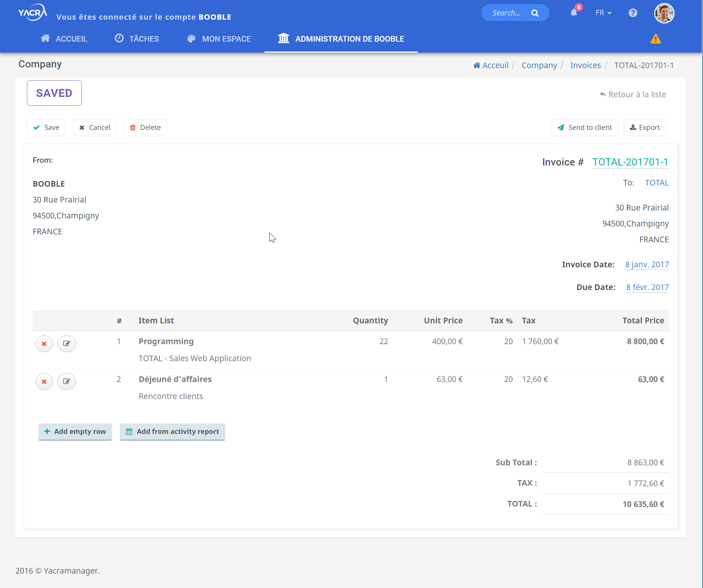
Task: Click the Tax % column header
Action: (x=501, y=321)
